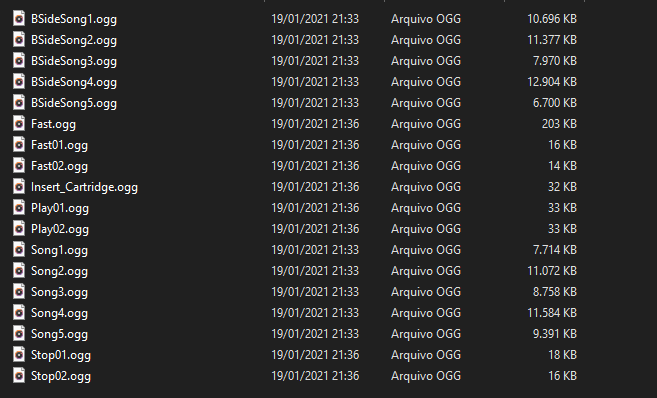657x398 pixels.
Task: Select the Fast01.ogg file name
Action: (x=59, y=145)
